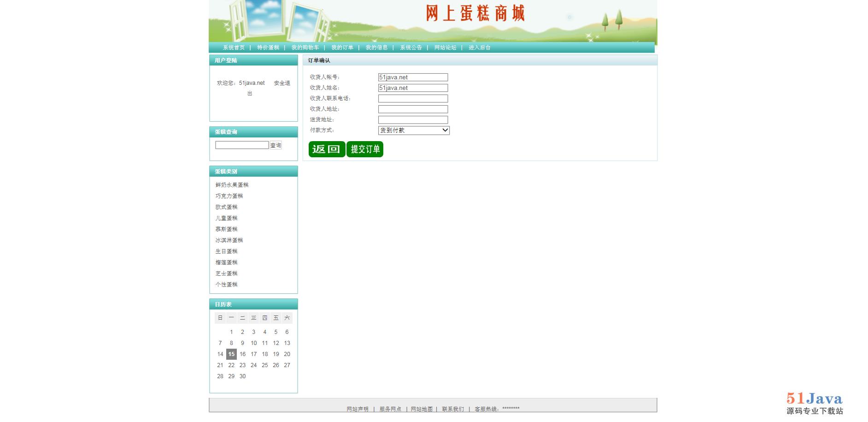This screenshot has height=422, width=868.
Task: Select 鲜奶水果蛋糕 category
Action: point(232,185)
